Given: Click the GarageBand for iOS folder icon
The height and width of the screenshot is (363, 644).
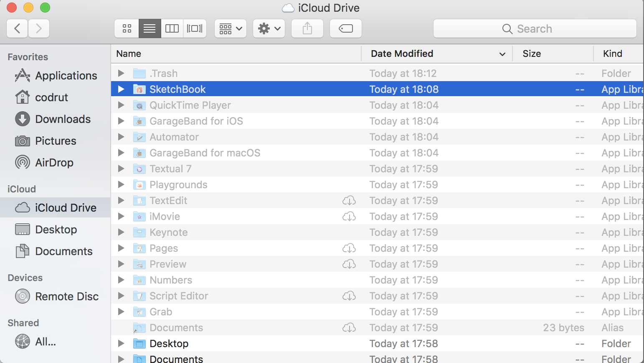Looking at the screenshot, I should click(x=139, y=121).
